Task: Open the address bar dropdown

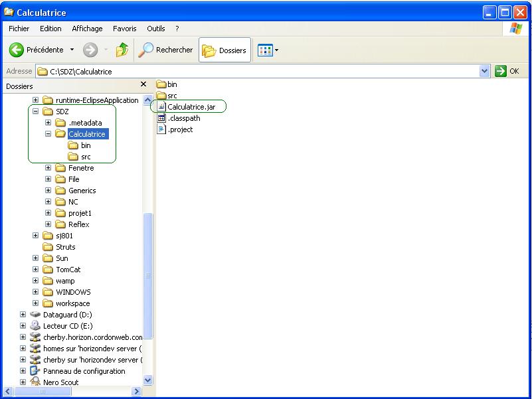Action: click(484, 71)
